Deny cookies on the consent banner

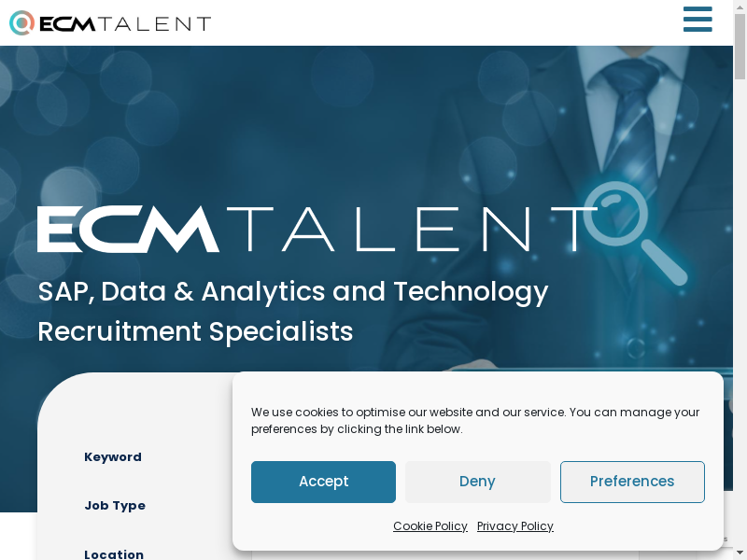(477, 482)
